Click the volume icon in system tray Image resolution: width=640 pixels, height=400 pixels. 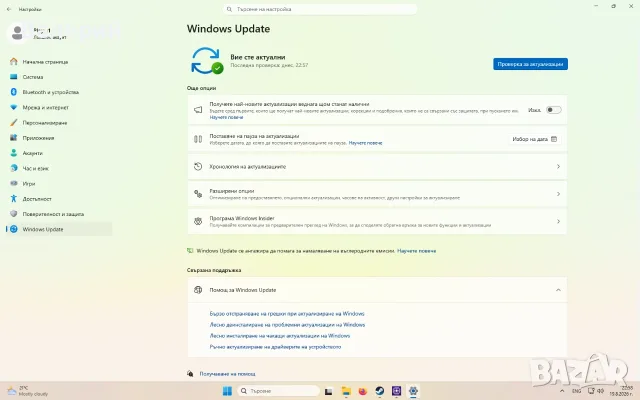point(600,391)
